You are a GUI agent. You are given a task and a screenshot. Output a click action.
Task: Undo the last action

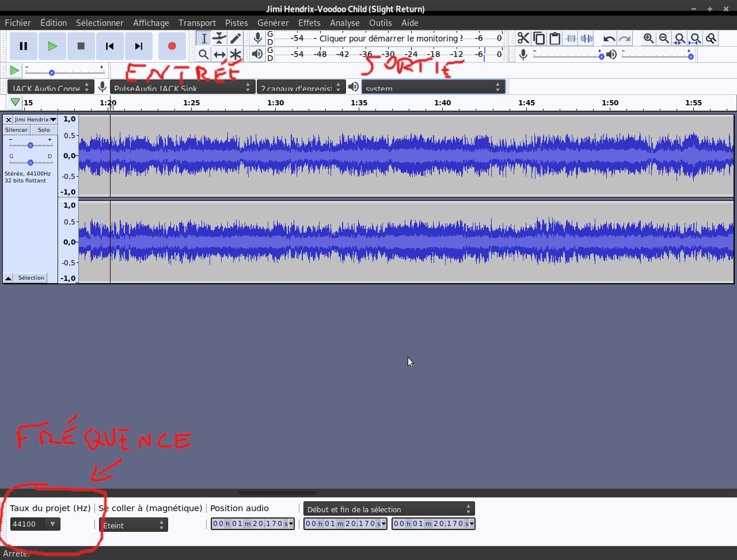609,39
